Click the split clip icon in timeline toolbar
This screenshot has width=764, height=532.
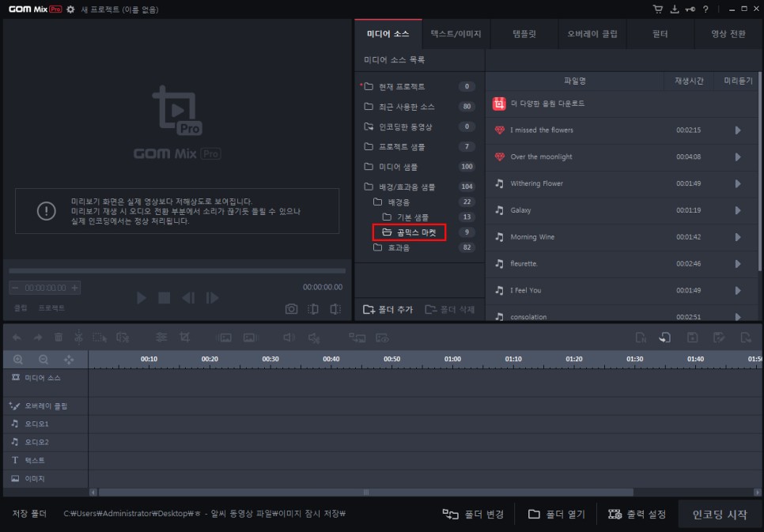[78, 337]
